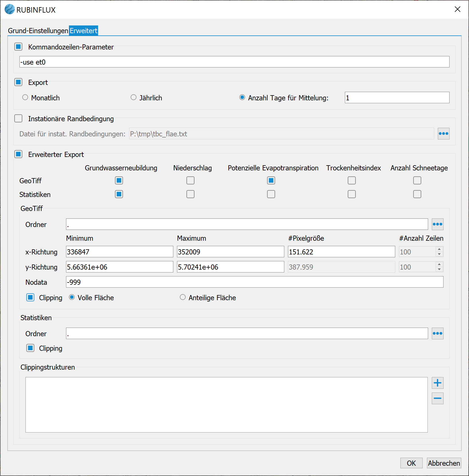Open the Erweitert tab
Image resolution: width=469 pixels, height=476 pixels.
(x=84, y=31)
